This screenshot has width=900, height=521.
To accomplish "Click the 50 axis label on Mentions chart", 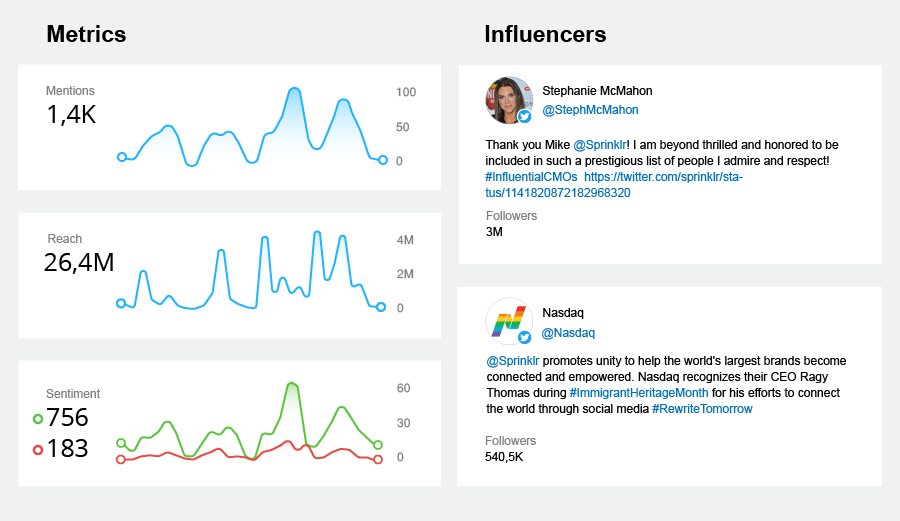I will pyautogui.click(x=402, y=127).
